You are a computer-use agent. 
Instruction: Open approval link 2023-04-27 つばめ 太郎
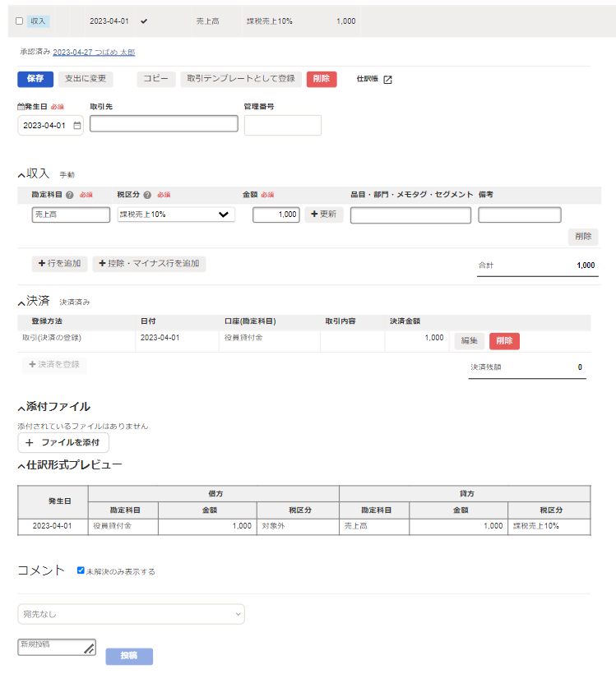click(94, 53)
